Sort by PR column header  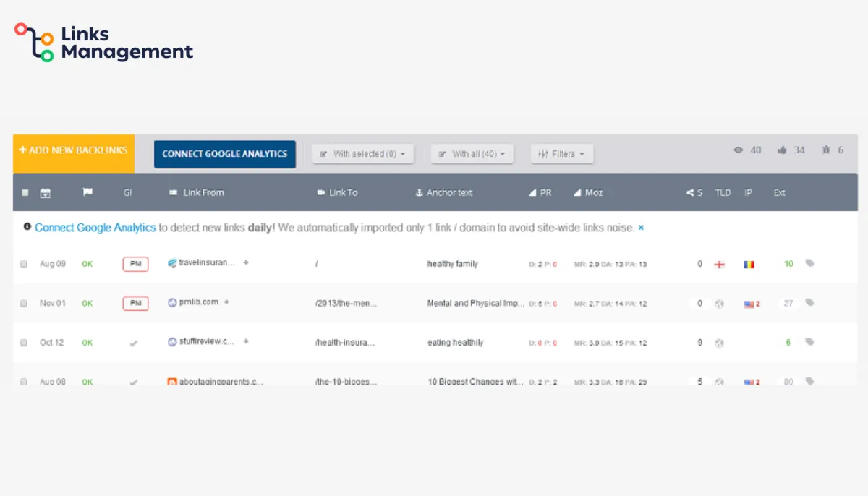click(541, 193)
